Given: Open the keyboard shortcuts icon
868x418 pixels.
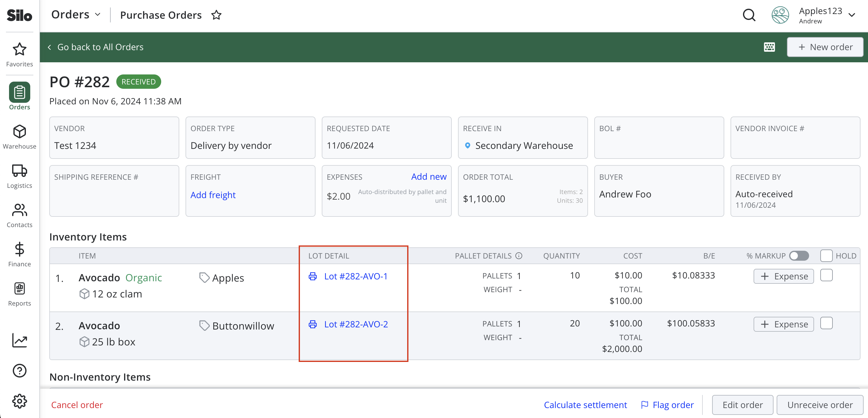Looking at the screenshot, I should click(x=769, y=47).
